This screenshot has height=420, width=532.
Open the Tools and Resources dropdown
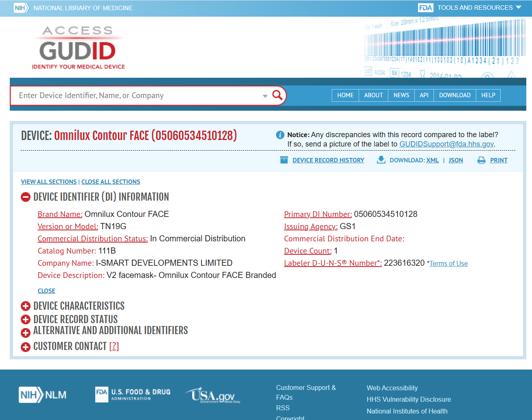tap(479, 8)
